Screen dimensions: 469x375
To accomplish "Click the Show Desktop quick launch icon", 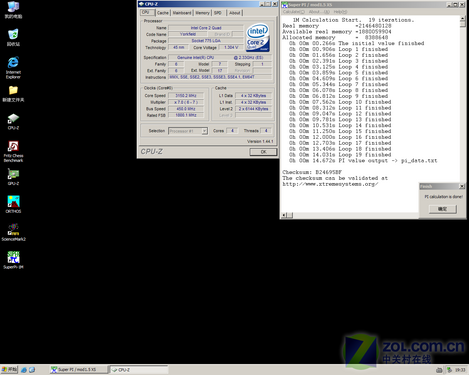I will [32, 370].
